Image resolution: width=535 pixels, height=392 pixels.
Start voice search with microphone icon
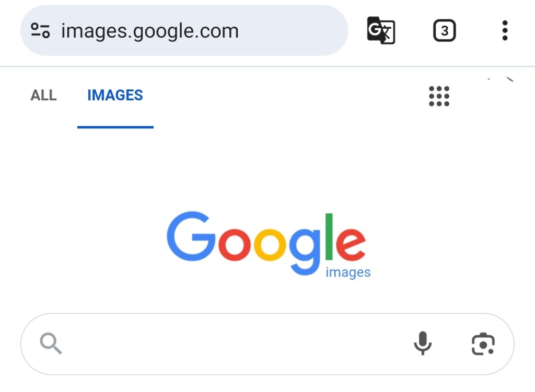pyautogui.click(x=423, y=344)
